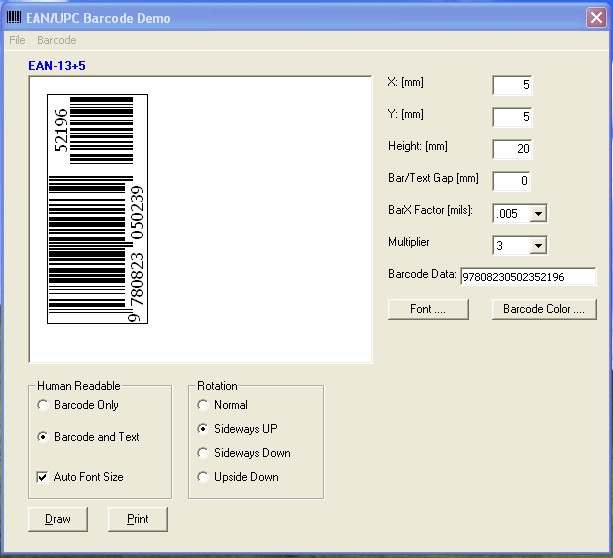Image resolution: width=613 pixels, height=558 pixels.
Task: Open the Barcode Color picker
Action: tap(543, 309)
